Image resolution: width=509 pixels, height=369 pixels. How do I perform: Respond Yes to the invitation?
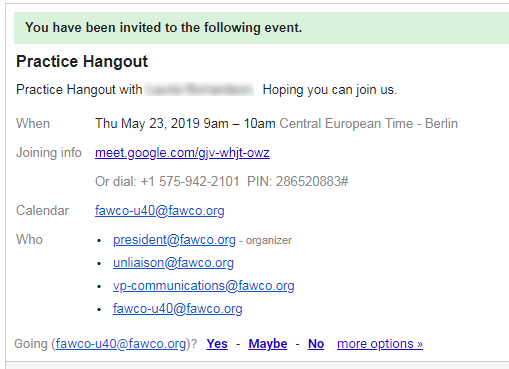[x=217, y=344]
